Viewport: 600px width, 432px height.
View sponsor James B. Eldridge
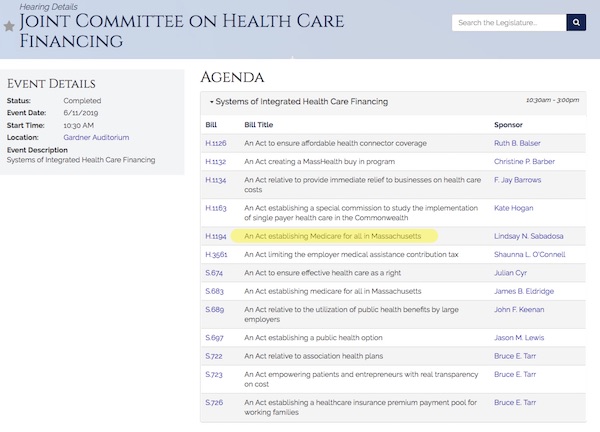tap(524, 291)
